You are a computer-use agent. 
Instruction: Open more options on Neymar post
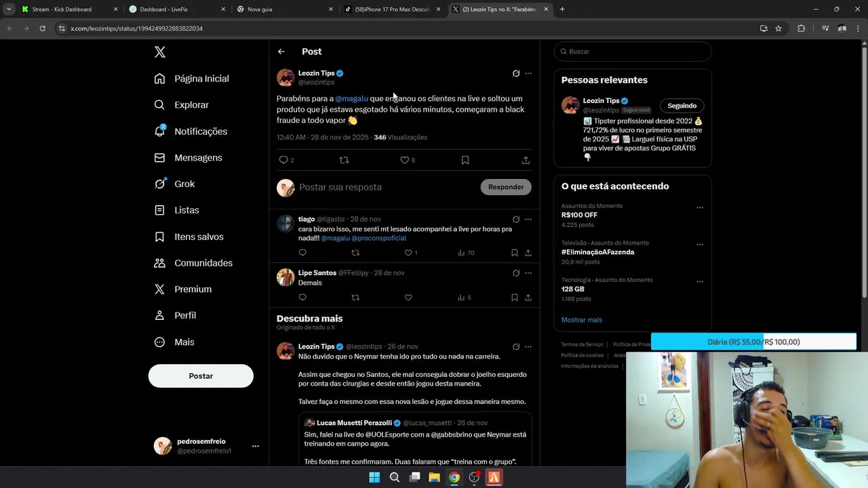[x=528, y=347]
